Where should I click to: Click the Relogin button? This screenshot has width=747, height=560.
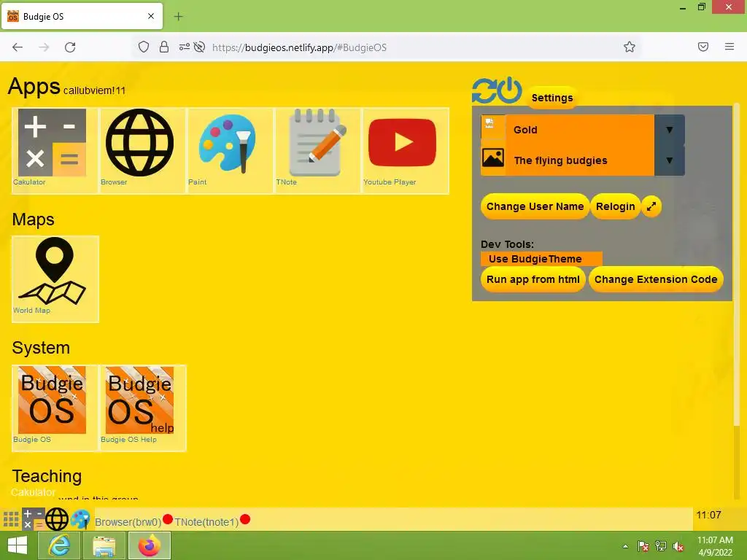point(615,206)
